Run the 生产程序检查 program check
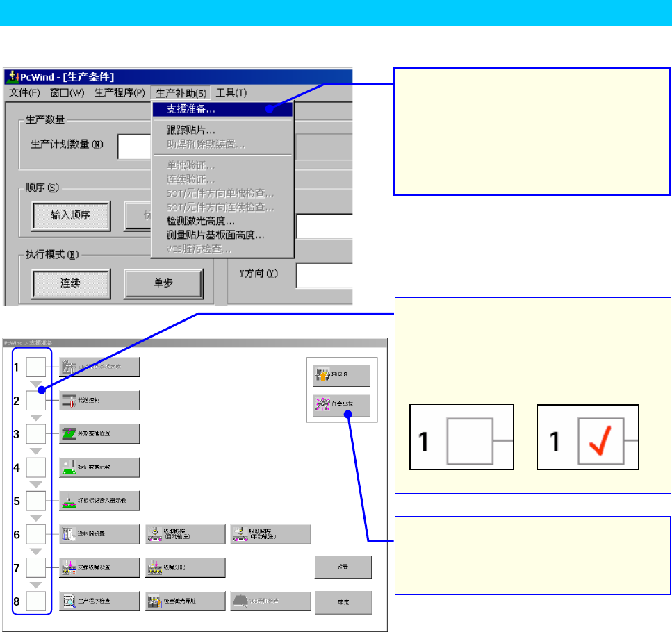 [x=99, y=601]
